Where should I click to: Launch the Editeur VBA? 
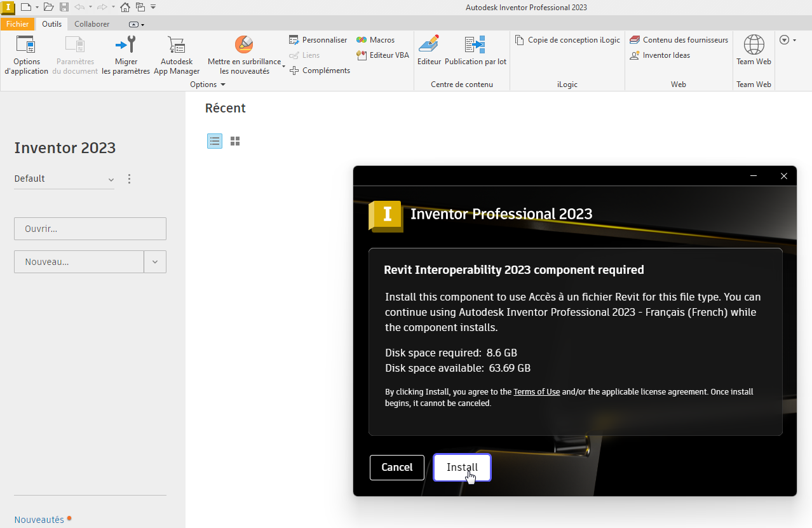(383, 55)
